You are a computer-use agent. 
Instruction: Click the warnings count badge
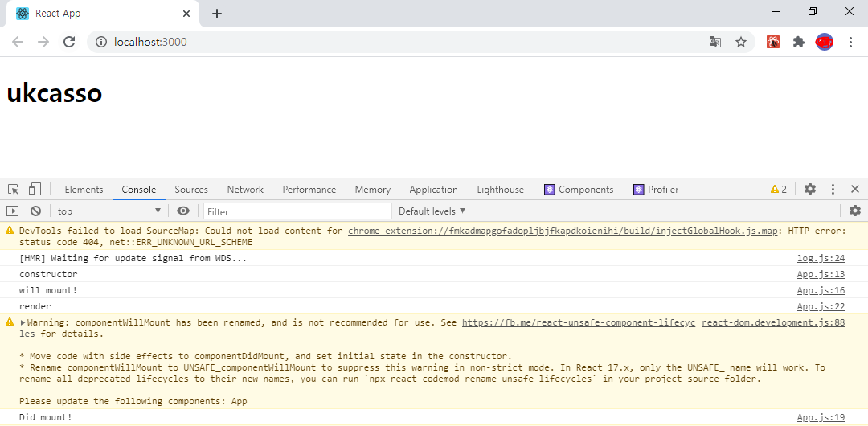[778, 190]
